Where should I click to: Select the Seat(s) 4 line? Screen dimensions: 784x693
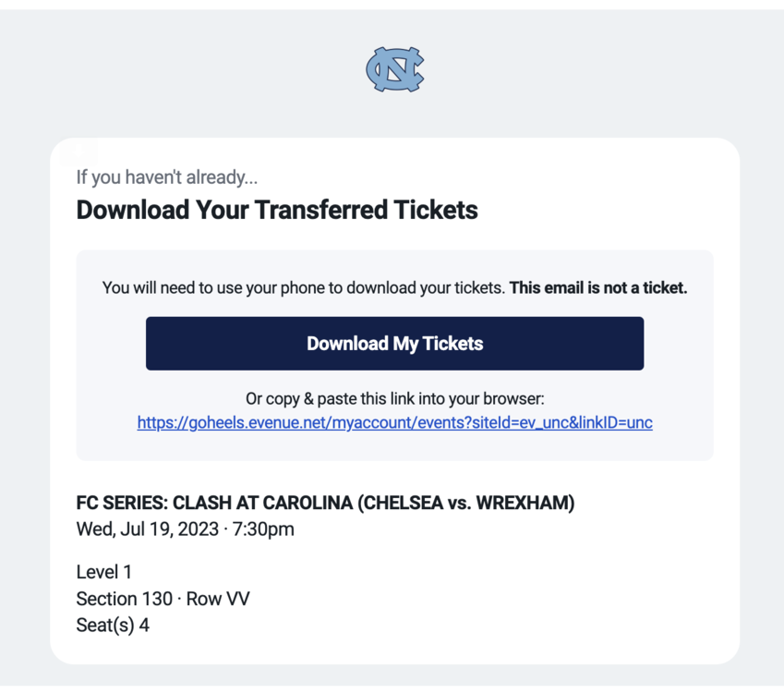coord(113,626)
